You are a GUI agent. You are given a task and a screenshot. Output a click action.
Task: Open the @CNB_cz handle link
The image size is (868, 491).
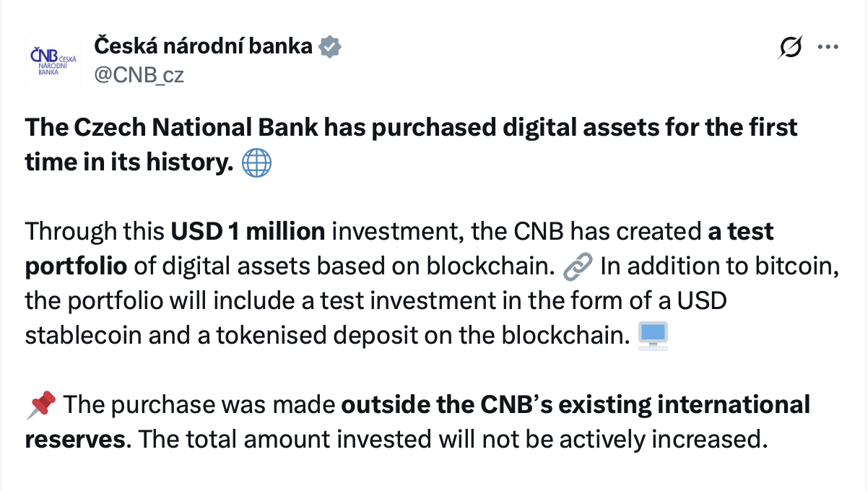tap(139, 74)
